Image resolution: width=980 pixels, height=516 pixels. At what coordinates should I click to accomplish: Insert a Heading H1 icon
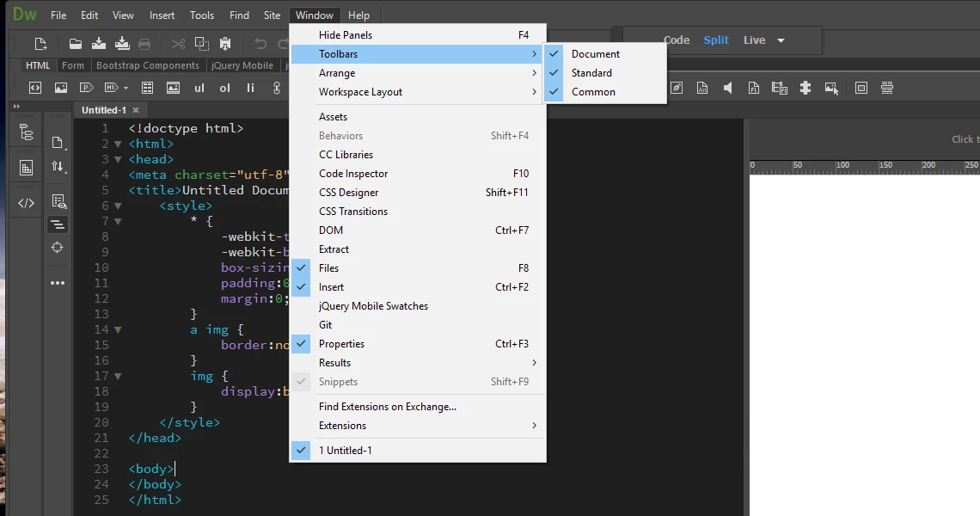coord(111,89)
